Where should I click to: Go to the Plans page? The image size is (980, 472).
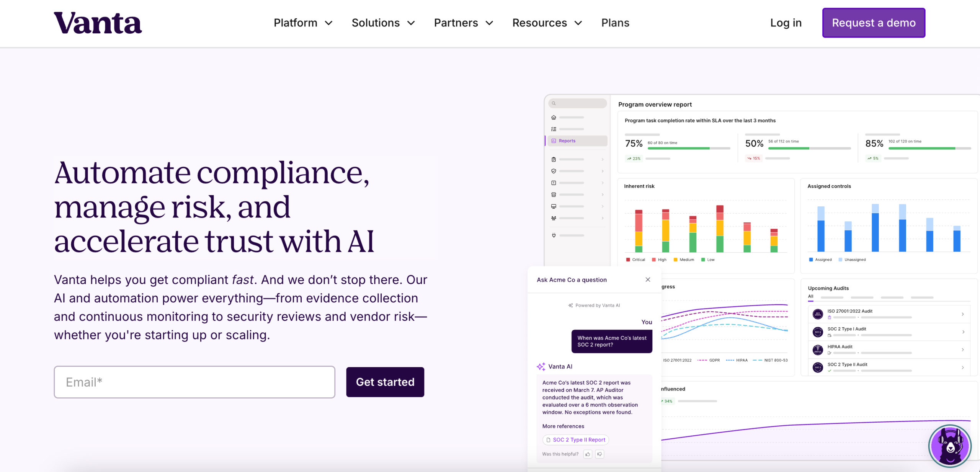tap(615, 23)
